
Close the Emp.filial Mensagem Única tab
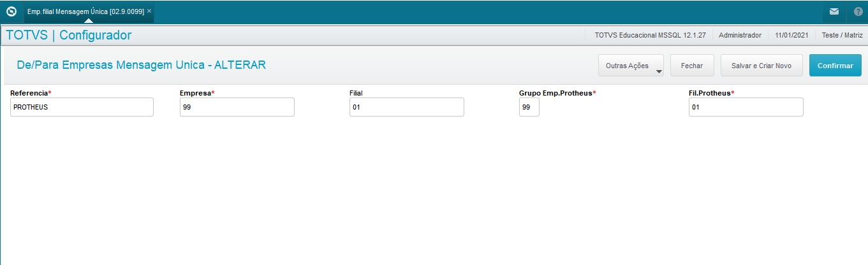[x=149, y=11]
